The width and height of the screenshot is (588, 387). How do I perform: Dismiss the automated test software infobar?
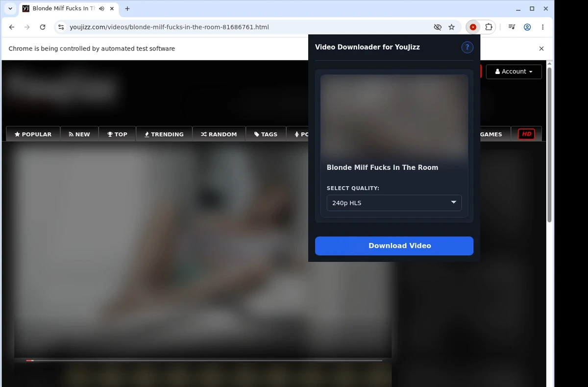[x=541, y=48]
